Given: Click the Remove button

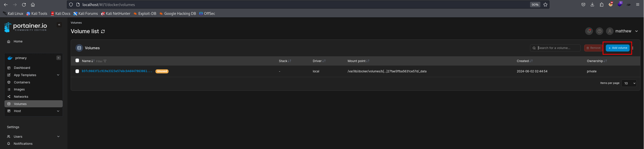Looking at the screenshot, I should [x=593, y=48].
